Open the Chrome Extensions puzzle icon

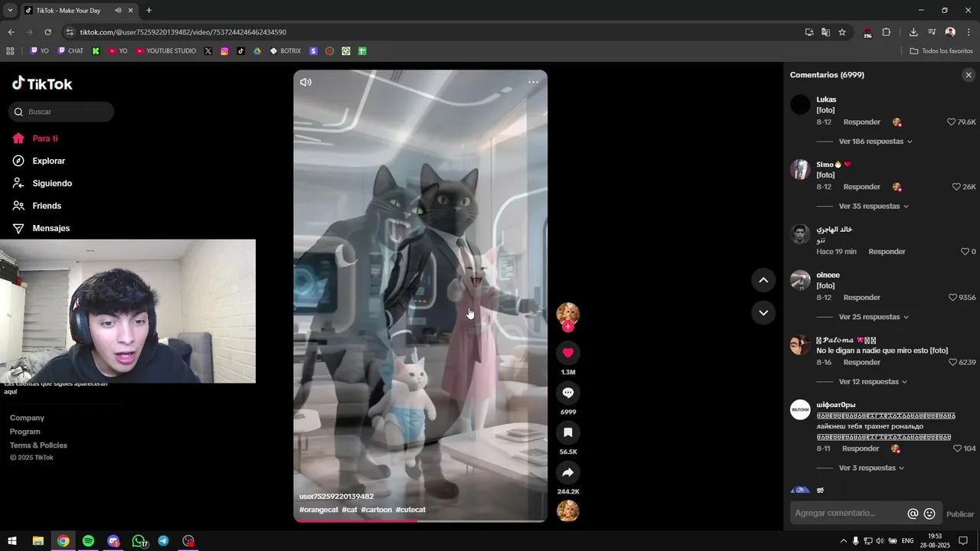(x=887, y=32)
